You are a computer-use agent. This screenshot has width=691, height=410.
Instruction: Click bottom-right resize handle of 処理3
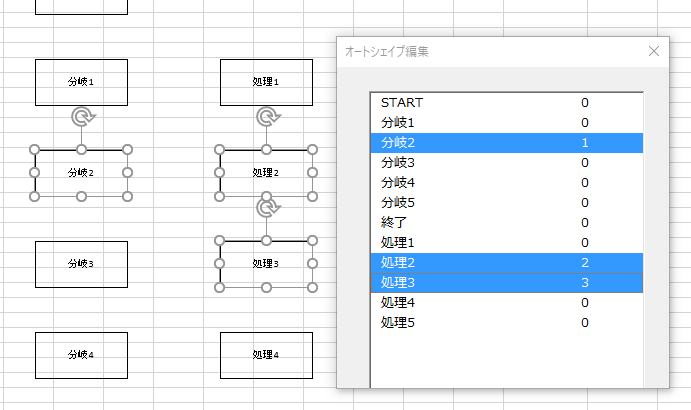312,288
